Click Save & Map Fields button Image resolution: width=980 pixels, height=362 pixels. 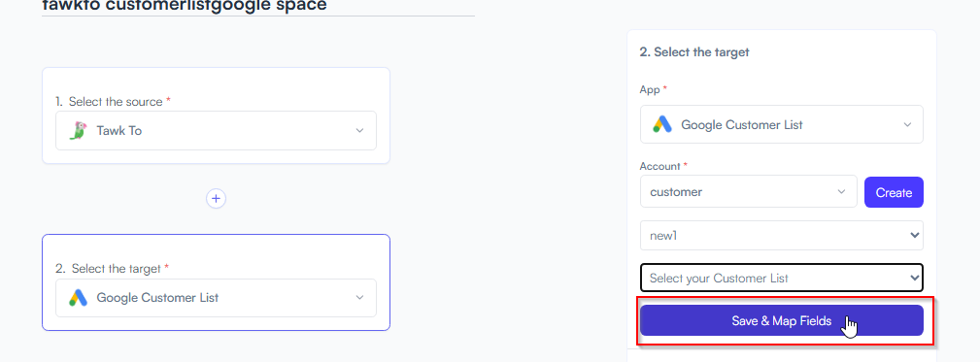[x=781, y=321]
